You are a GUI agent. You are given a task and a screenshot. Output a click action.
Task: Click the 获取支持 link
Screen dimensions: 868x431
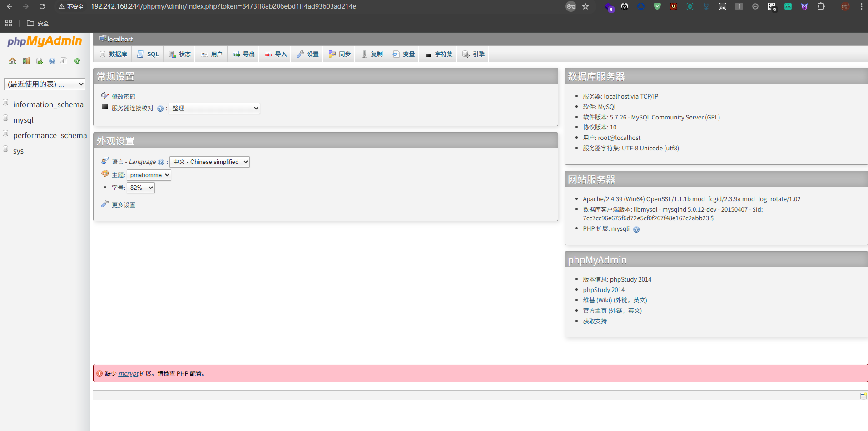click(595, 321)
